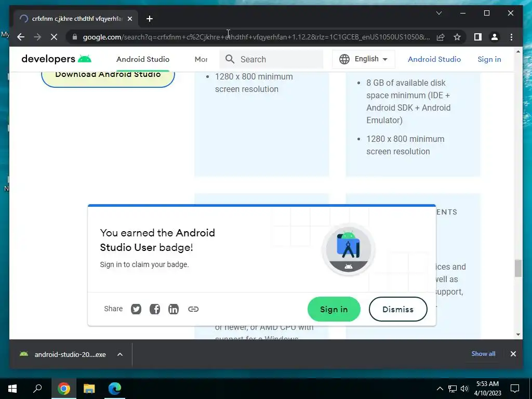Open the Chrome profile menu
This screenshot has width=532, height=399.
coord(495,37)
